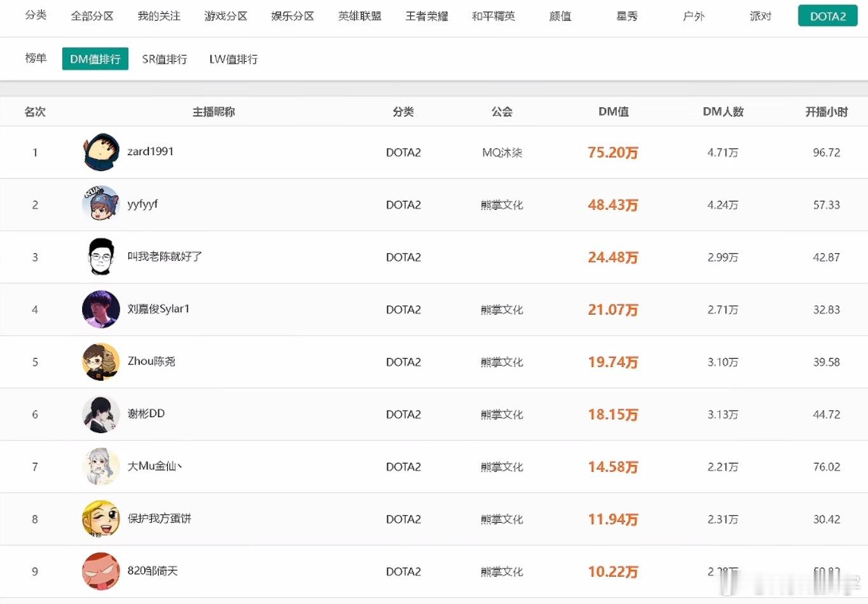Switch to the 颜值 category
868x604 pixels.
(560, 16)
